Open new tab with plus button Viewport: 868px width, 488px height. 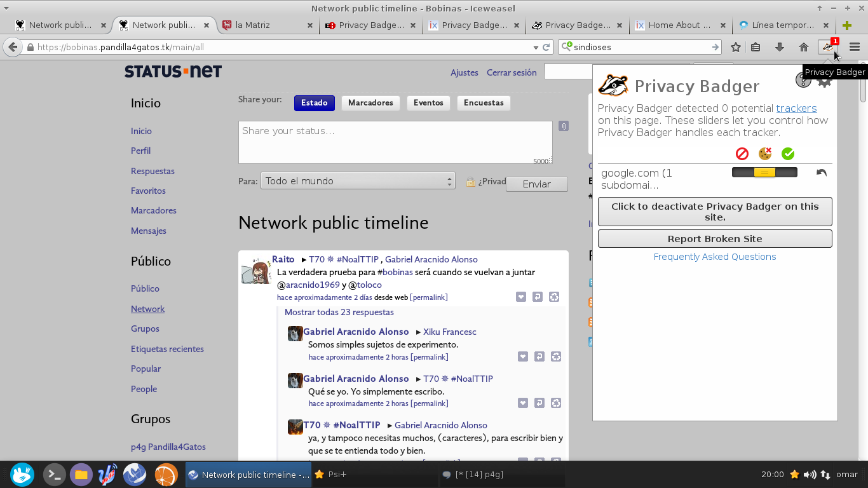tap(846, 25)
